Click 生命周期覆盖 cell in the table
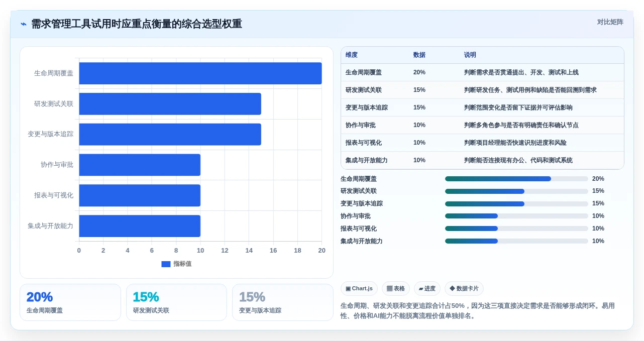 pyautogui.click(x=364, y=72)
